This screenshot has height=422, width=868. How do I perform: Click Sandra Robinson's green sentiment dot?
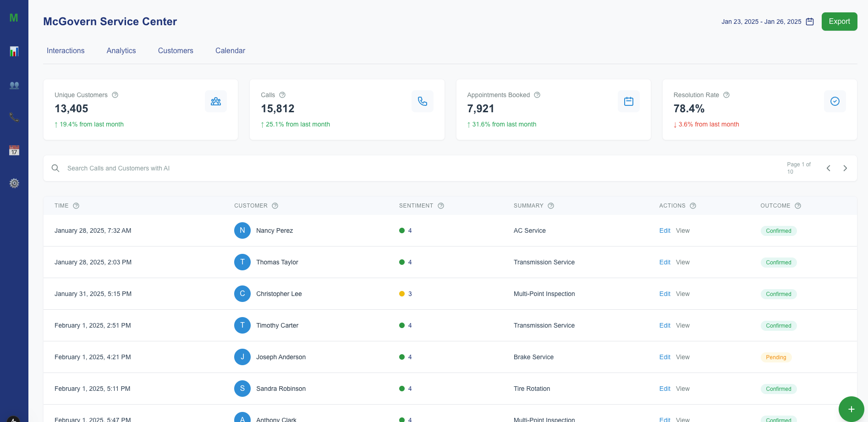click(x=402, y=389)
